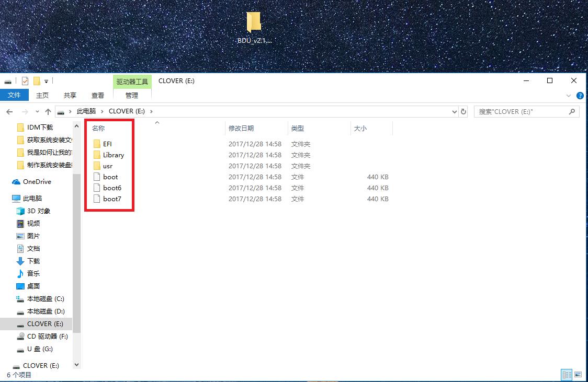Switch to the 查看 ribbon tab
This screenshot has height=382, width=588.
tap(97, 95)
